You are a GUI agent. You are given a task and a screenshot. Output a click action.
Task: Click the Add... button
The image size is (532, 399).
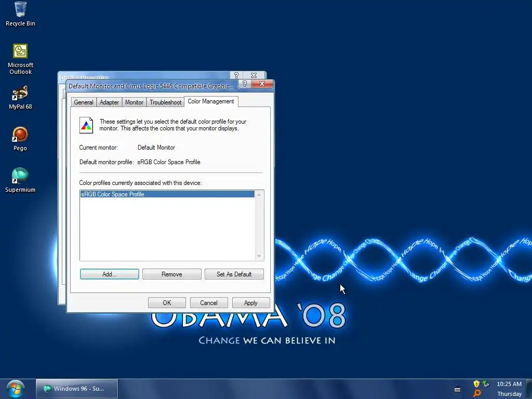[110, 274]
